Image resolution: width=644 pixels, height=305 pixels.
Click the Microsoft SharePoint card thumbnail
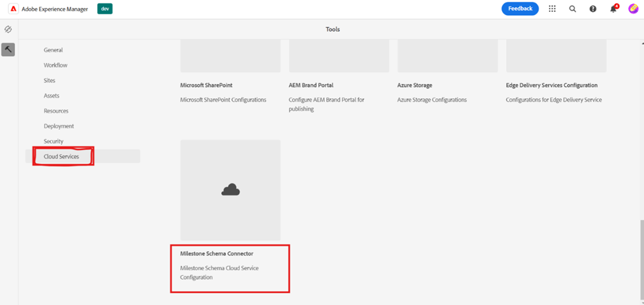coord(231,56)
